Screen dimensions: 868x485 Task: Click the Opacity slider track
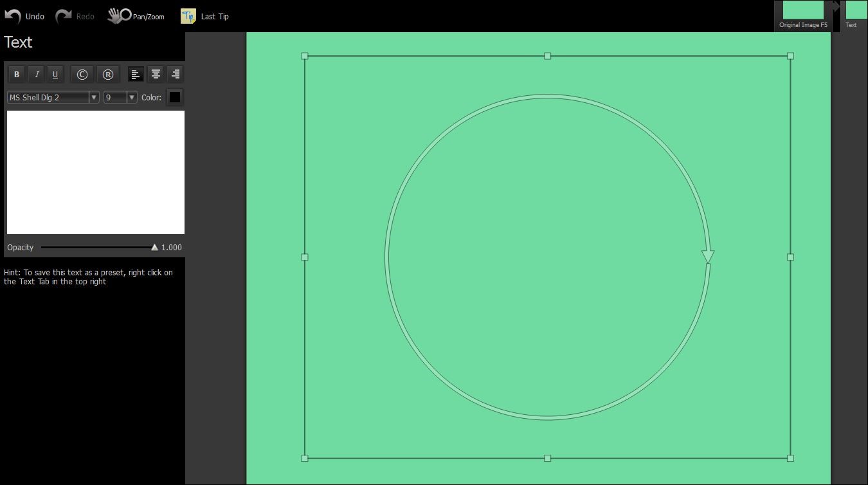(x=96, y=247)
